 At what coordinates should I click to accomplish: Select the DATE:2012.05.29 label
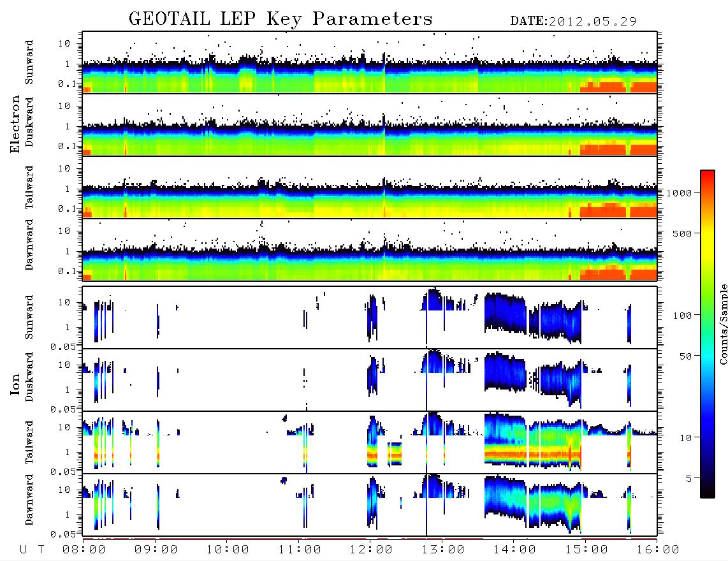(x=573, y=21)
